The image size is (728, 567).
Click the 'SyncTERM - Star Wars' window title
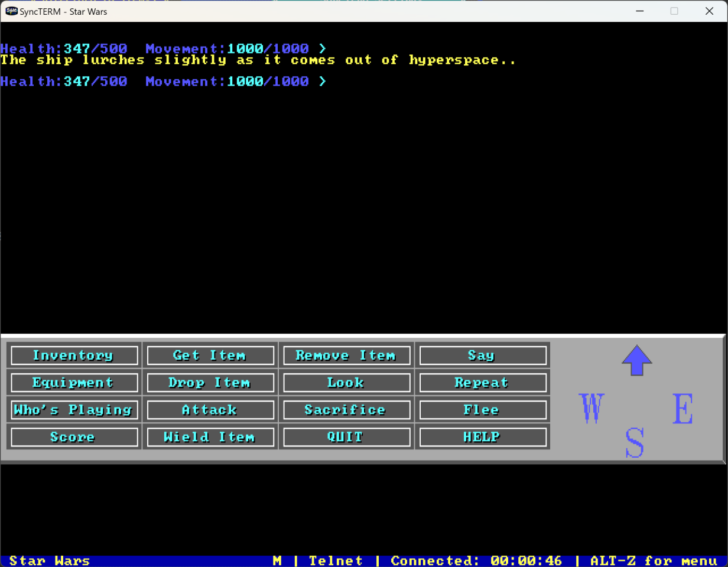click(x=64, y=11)
